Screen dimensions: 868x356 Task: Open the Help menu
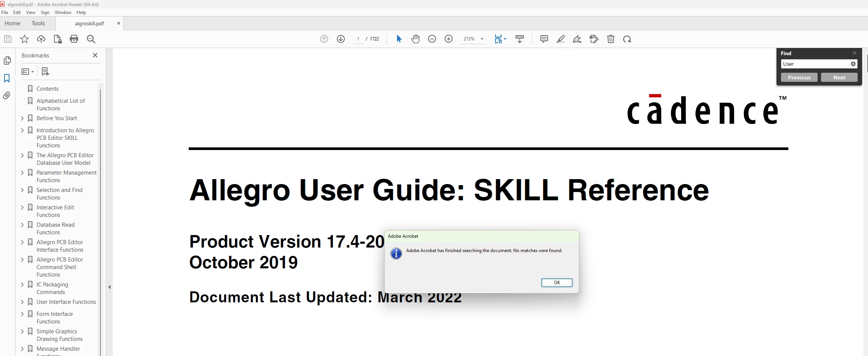tap(81, 12)
